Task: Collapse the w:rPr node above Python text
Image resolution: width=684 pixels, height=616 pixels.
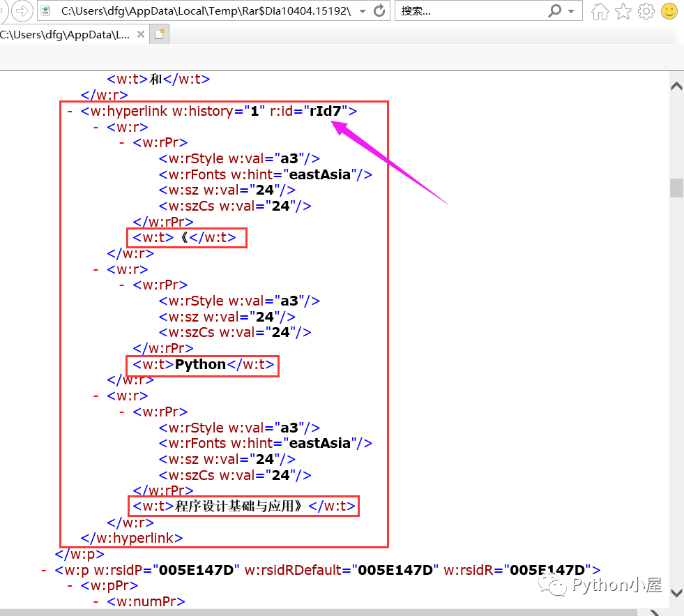Action: coord(122,285)
